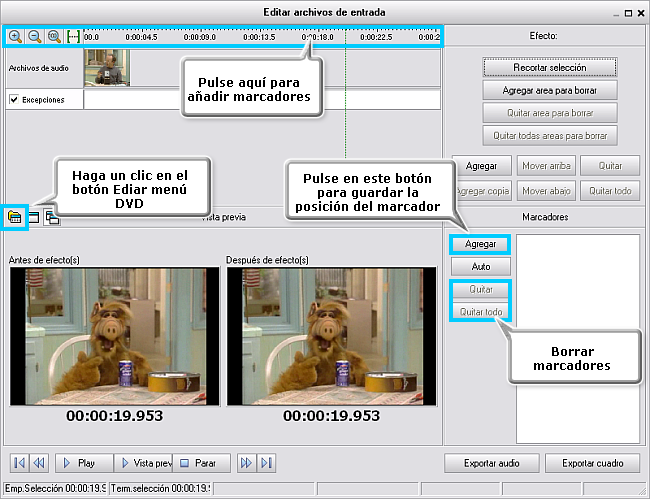650x499 pixels.
Task: Remove all markers with Quitar todo
Action: click(x=480, y=312)
